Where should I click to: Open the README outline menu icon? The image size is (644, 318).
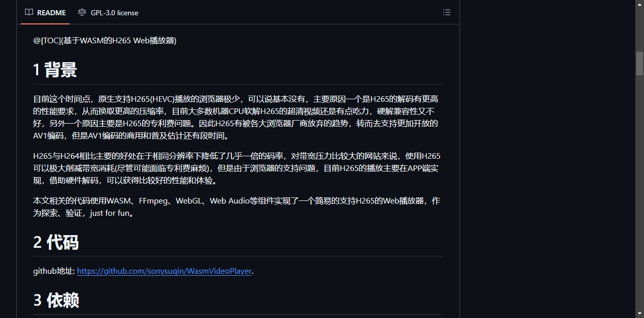click(x=447, y=13)
